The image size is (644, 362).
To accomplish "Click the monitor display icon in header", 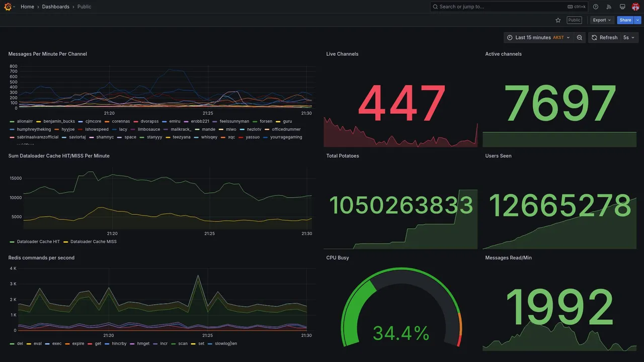I will (x=622, y=7).
